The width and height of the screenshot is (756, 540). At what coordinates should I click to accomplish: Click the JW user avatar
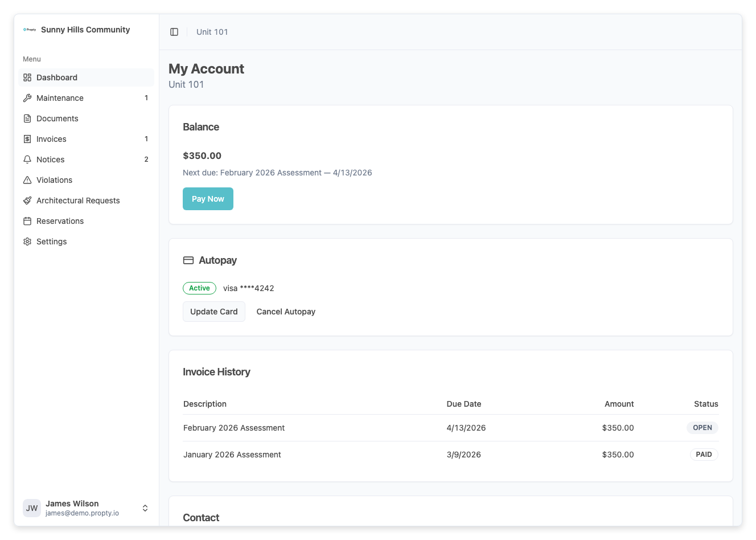[31, 508]
